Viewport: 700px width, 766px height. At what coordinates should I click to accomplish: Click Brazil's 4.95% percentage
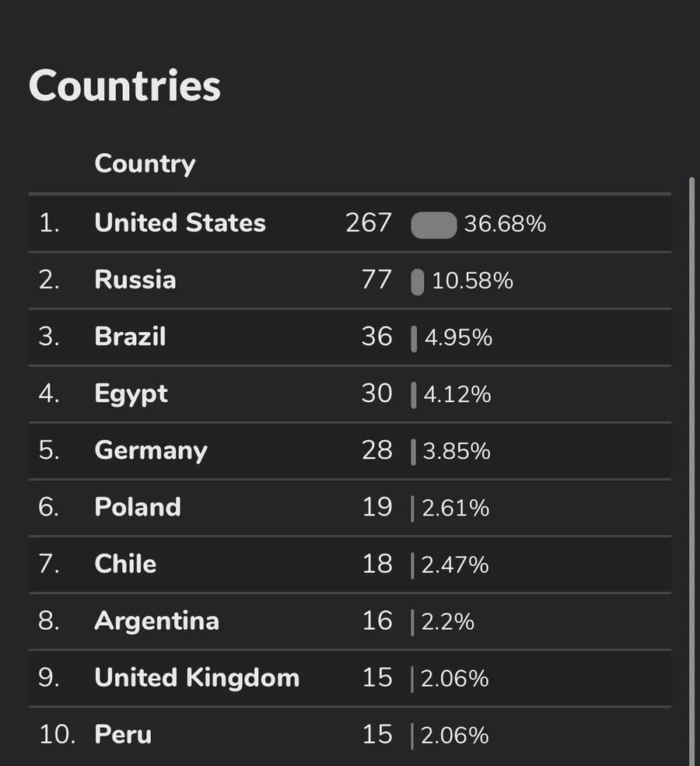(458, 338)
